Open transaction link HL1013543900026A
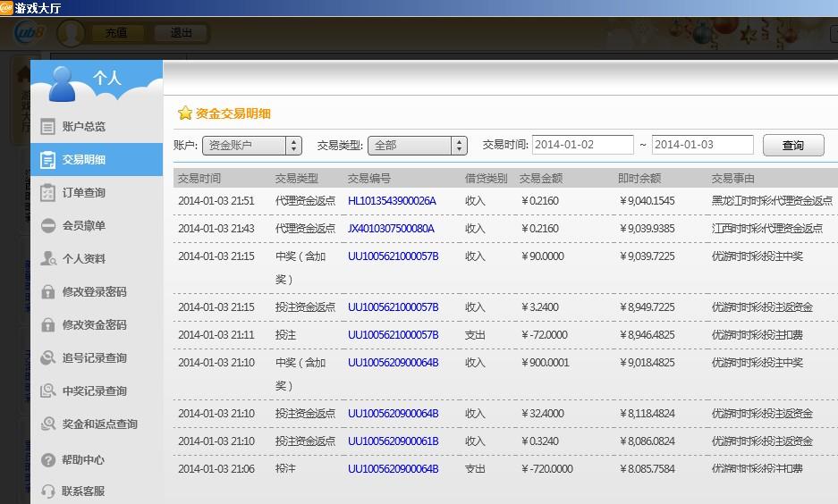This screenshot has width=838, height=504. 392,201
